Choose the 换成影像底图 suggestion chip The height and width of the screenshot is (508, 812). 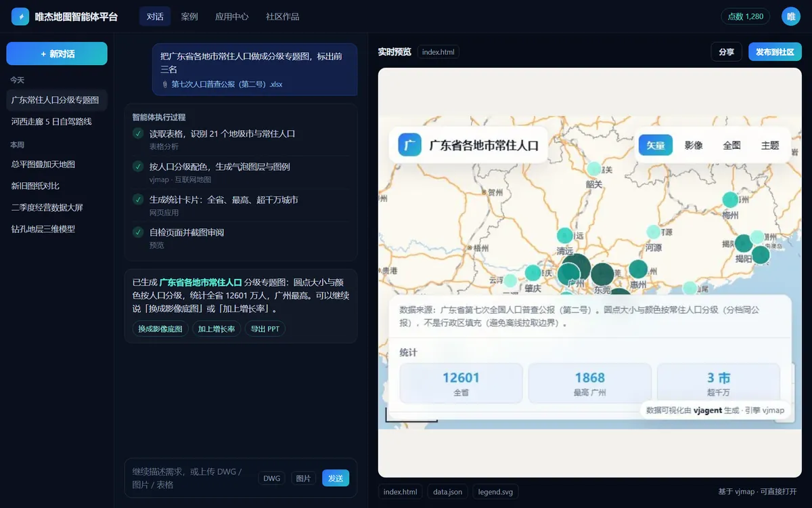(160, 329)
